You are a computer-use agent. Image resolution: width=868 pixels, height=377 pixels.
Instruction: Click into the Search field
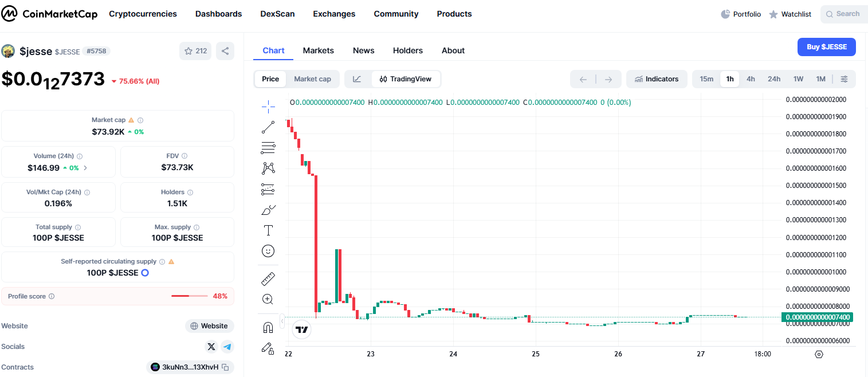tap(844, 14)
